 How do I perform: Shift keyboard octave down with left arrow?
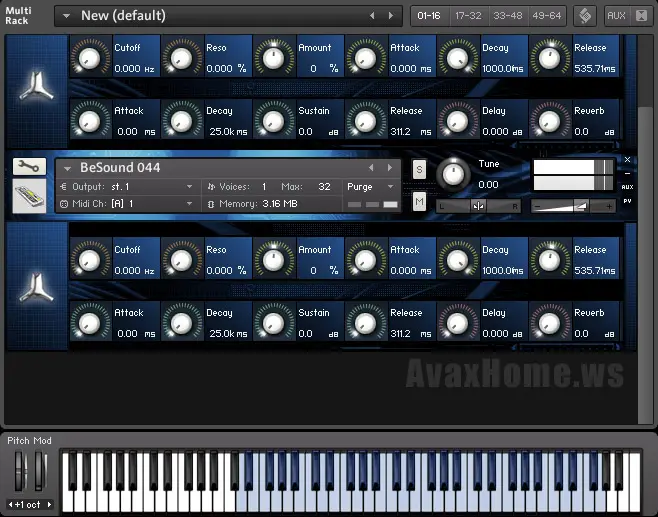pyautogui.click(x=10, y=504)
